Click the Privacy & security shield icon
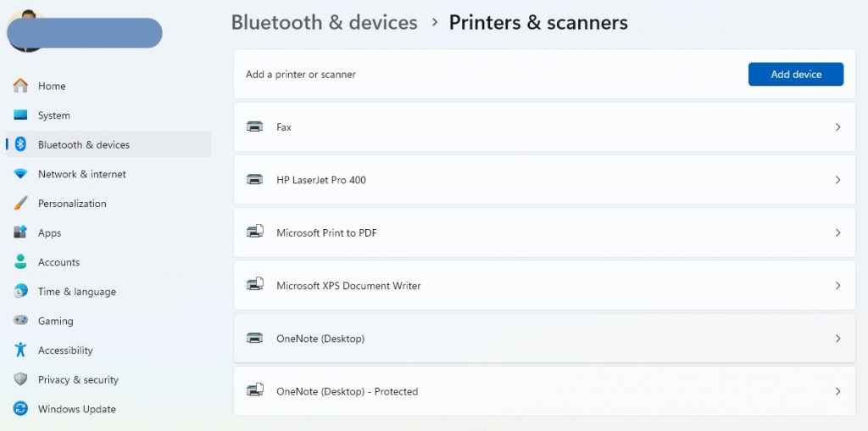The height and width of the screenshot is (431, 868). tap(20, 379)
